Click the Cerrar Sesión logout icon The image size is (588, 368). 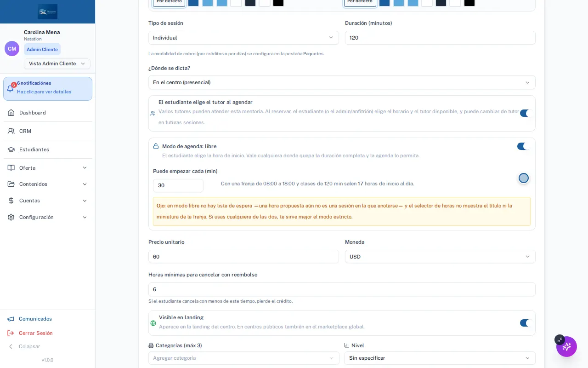[x=11, y=333]
